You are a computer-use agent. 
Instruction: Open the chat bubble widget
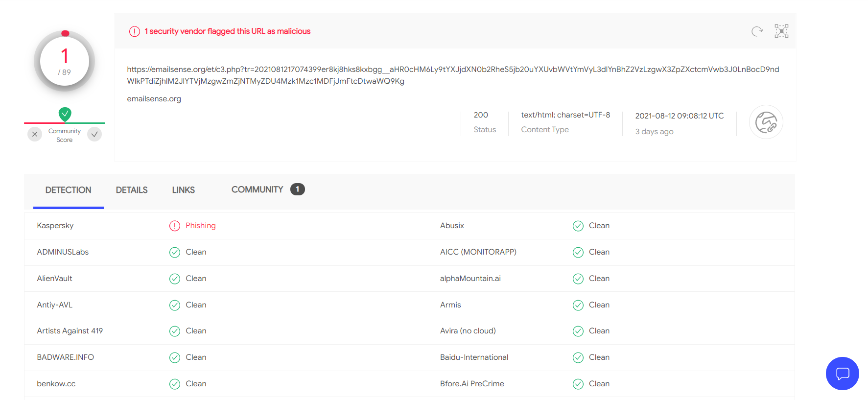coord(842,374)
